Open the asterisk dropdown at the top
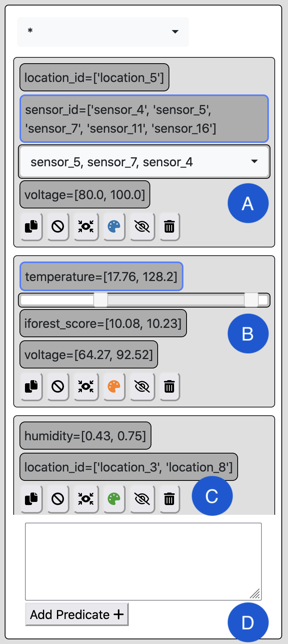 click(103, 32)
